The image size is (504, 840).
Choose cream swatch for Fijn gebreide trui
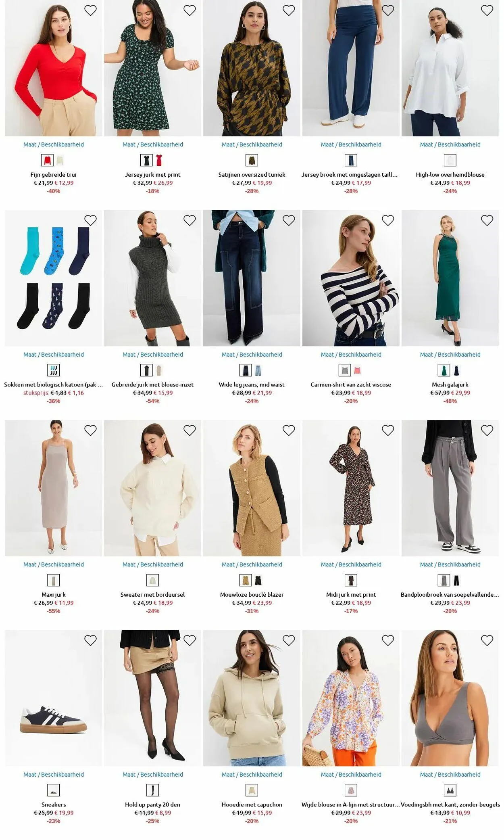click(60, 160)
